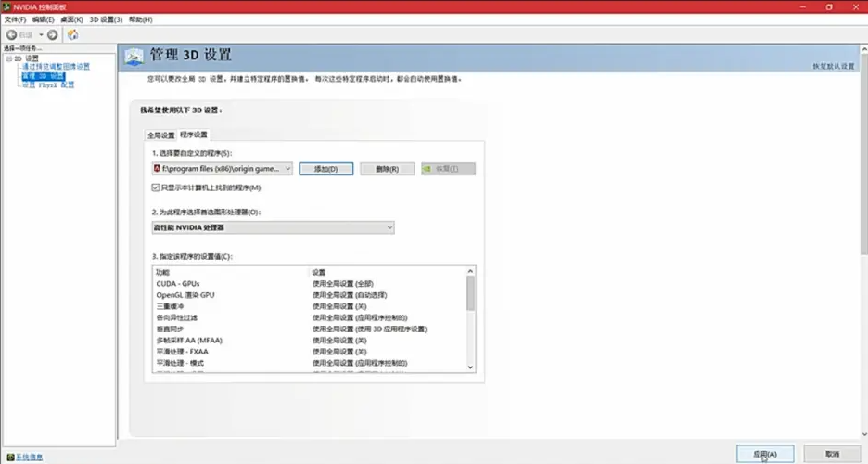Select the 垂直同步 setting row

coord(310,329)
